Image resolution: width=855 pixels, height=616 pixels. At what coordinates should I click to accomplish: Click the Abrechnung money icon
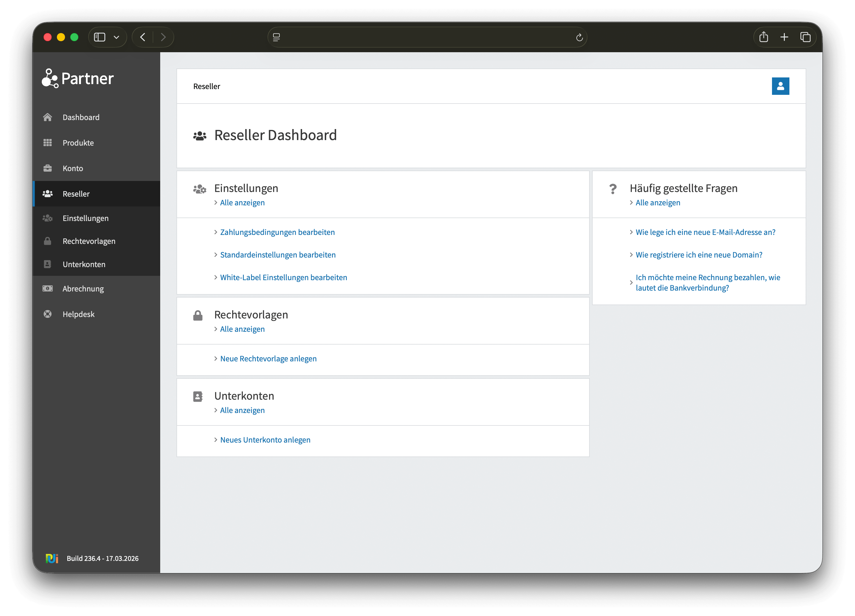(x=48, y=289)
